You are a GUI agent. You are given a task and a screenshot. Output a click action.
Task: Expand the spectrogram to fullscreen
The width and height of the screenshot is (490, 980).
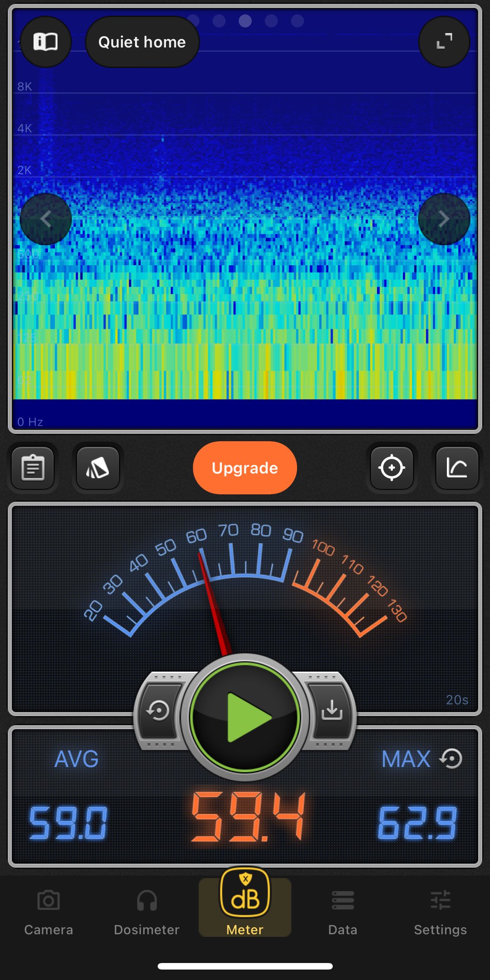444,42
